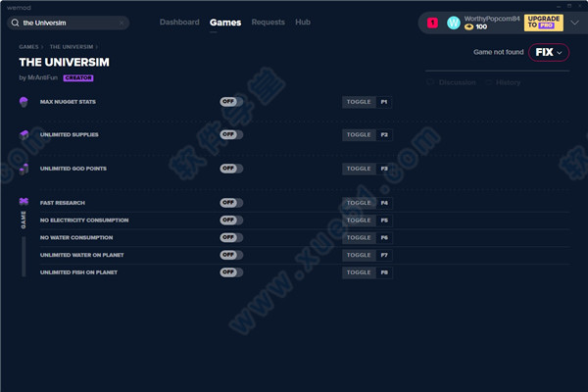588x392 pixels.
Task: Click the search field containing the Universim
Action: click(x=69, y=23)
